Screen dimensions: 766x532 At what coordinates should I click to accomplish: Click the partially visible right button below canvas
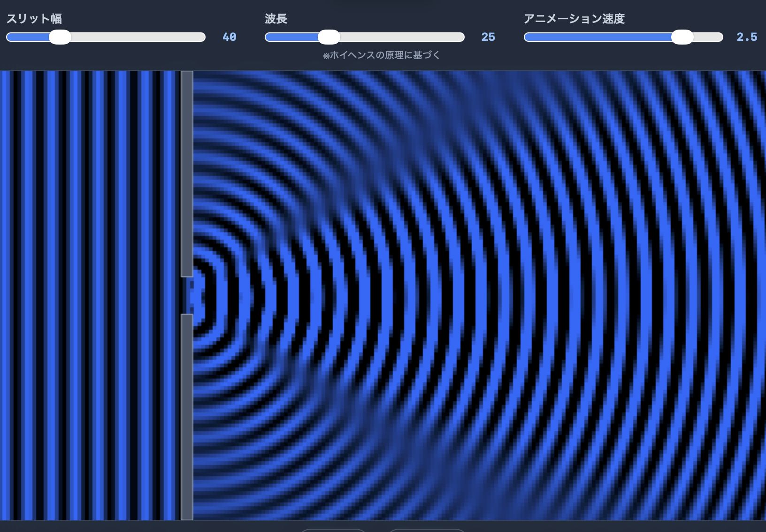point(427,530)
